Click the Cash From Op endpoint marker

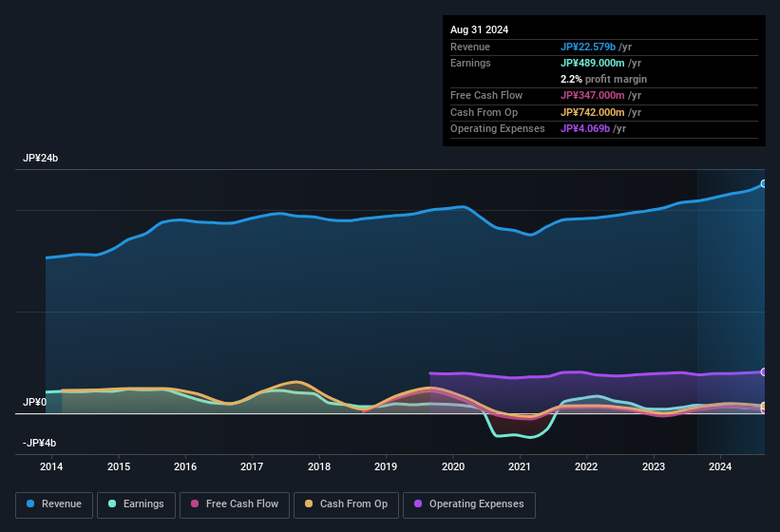tap(763, 407)
